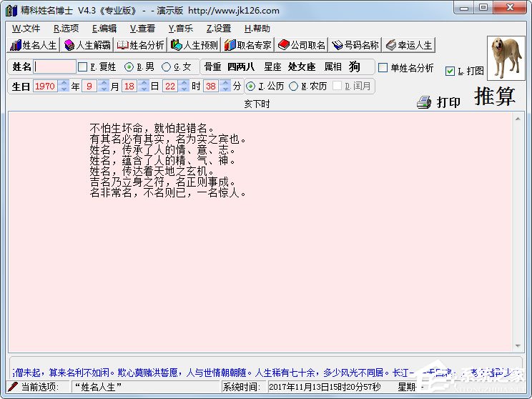Click the line 不怕生坏命，就怕起错名。

point(152,128)
